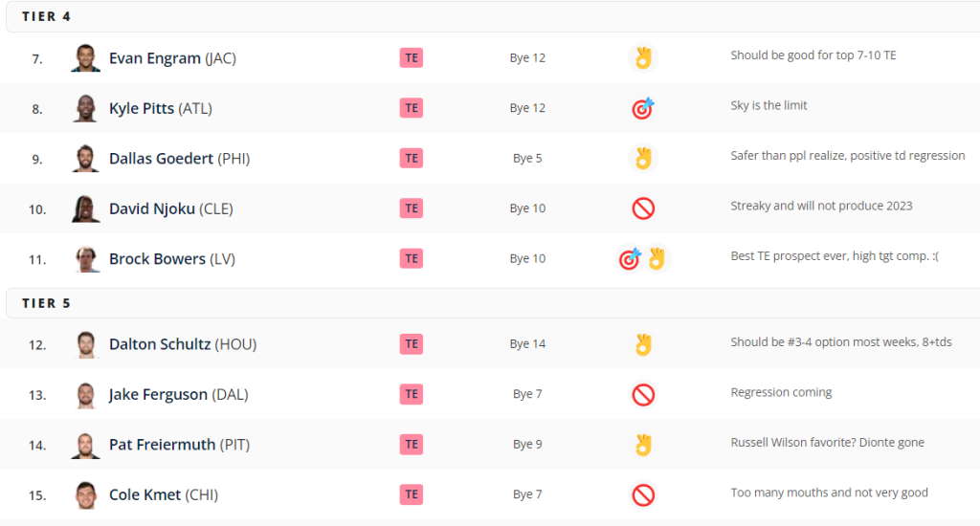Open Evan Engram player link

click(155, 58)
